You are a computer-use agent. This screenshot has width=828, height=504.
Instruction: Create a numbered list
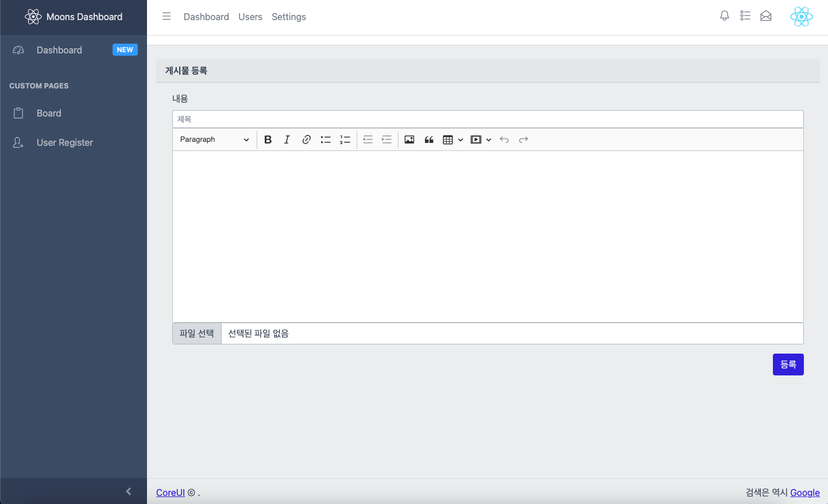(x=345, y=139)
